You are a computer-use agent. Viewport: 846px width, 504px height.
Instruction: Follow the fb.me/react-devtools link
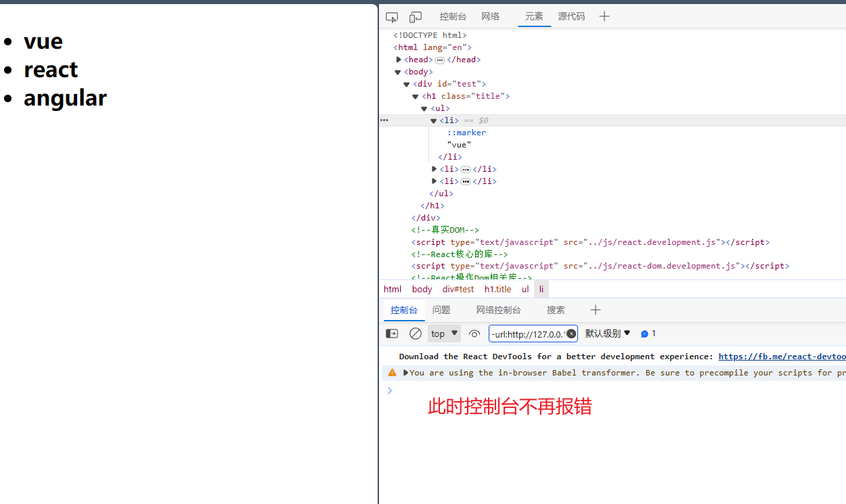(x=782, y=357)
